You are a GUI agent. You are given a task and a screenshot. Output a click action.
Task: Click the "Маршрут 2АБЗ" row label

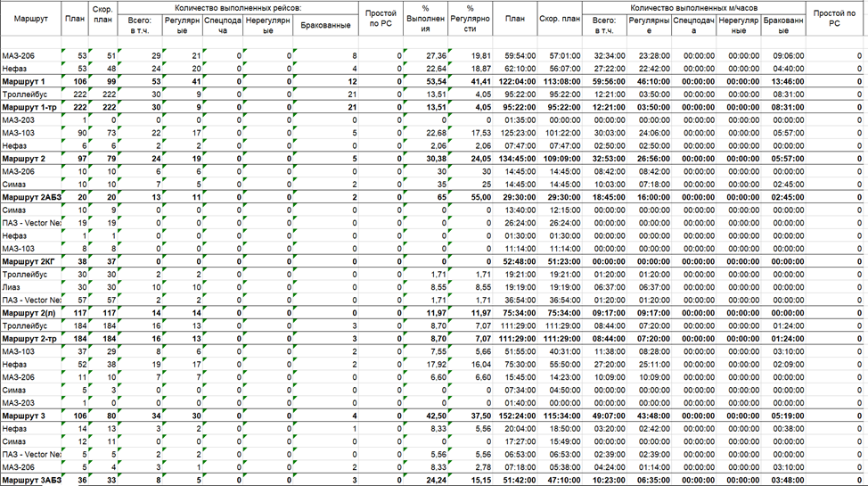32,197
